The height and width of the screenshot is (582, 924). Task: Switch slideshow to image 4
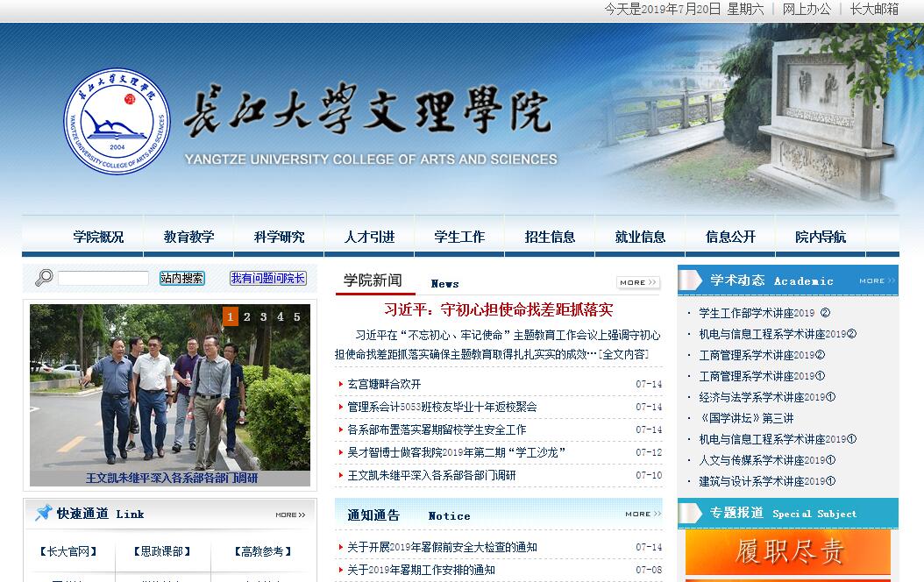coord(281,317)
